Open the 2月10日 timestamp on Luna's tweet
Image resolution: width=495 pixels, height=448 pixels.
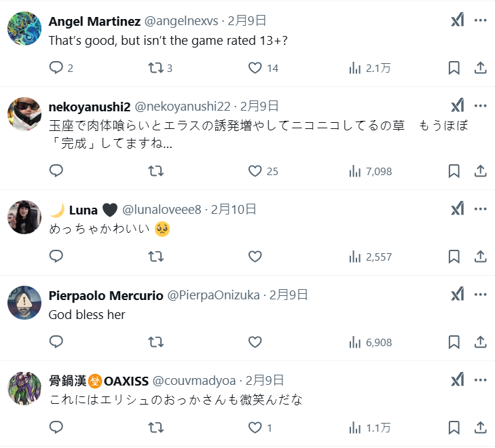(234, 210)
